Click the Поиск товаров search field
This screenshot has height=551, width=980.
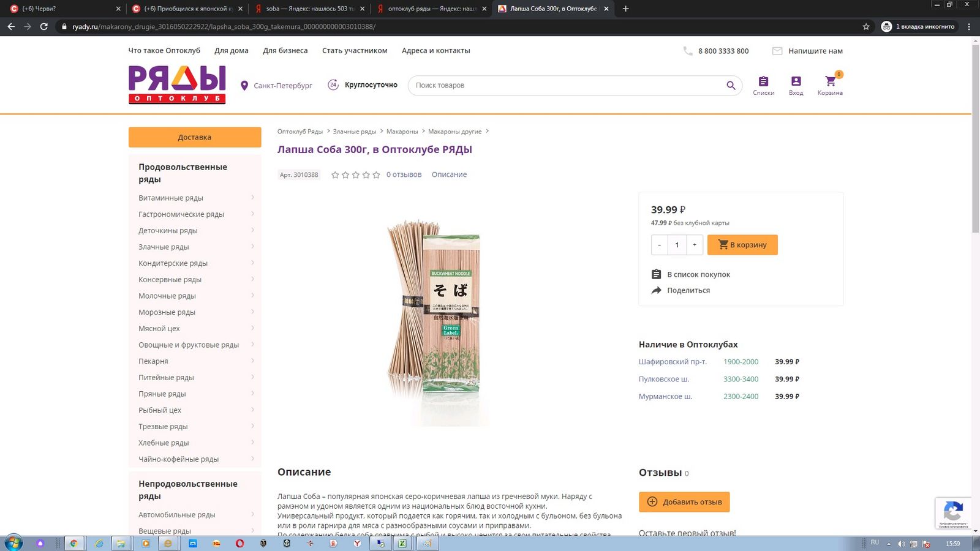tap(567, 86)
